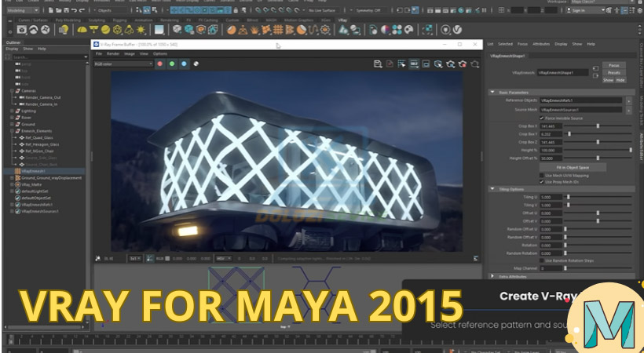Toggle the blue channel in V-Ray Frame Buffer
The image size is (644, 353).
click(x=183, y=64)
